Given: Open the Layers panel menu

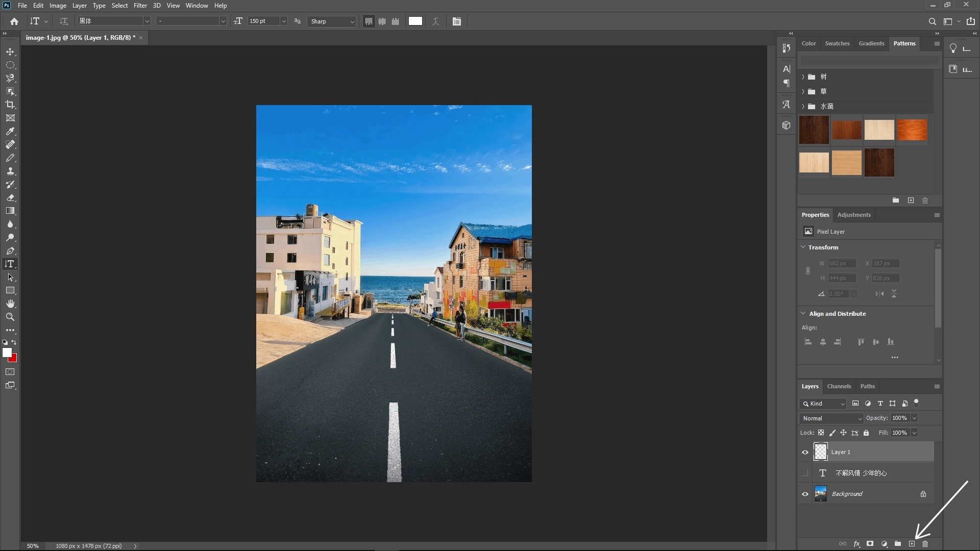Looking at the screenshot, I should coord(937,386).
